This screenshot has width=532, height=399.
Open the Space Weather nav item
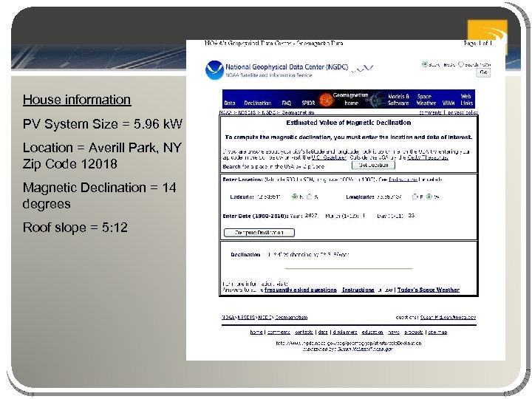(426, 100)
